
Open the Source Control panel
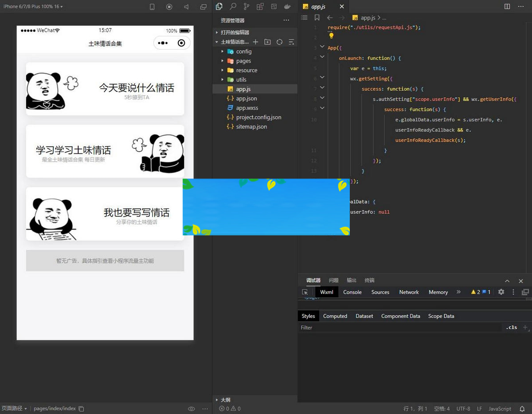point(246,7)
